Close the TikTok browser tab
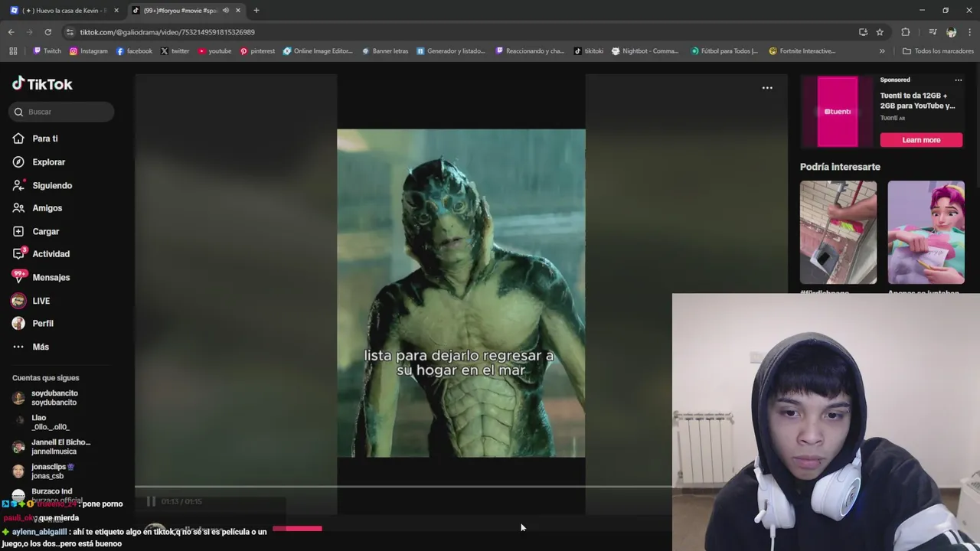 click(x=238, y=11)
